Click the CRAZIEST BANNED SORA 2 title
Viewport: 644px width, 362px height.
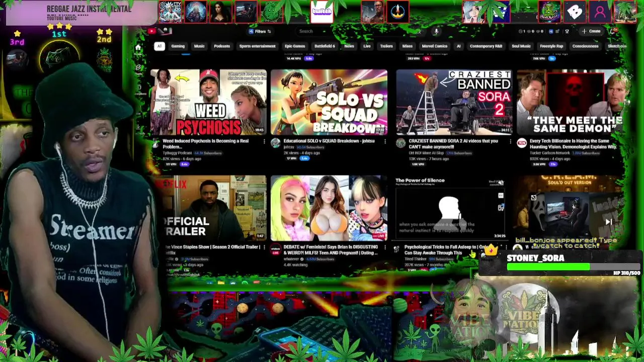(453, 144)
